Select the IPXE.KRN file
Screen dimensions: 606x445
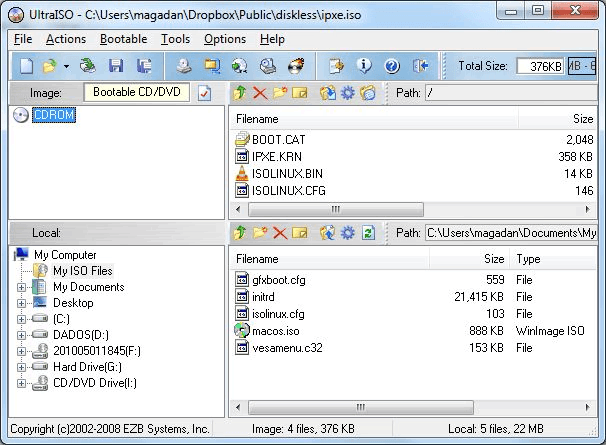277,157
